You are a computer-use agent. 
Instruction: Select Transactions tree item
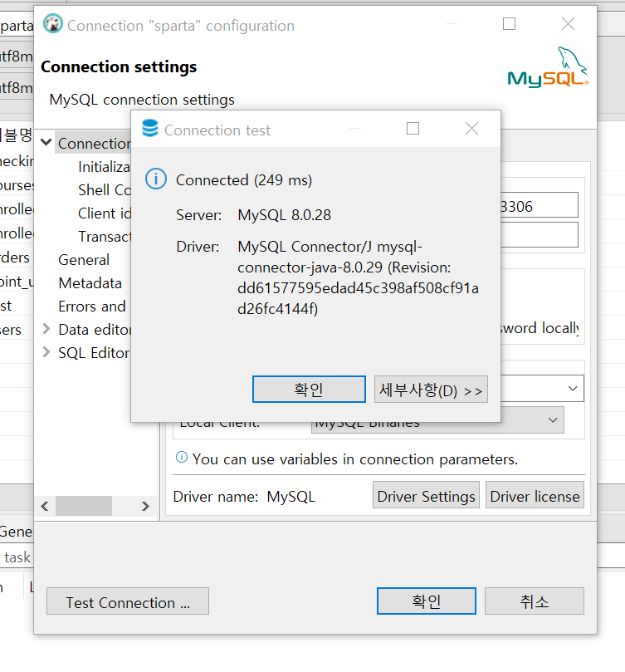[104, 236]
